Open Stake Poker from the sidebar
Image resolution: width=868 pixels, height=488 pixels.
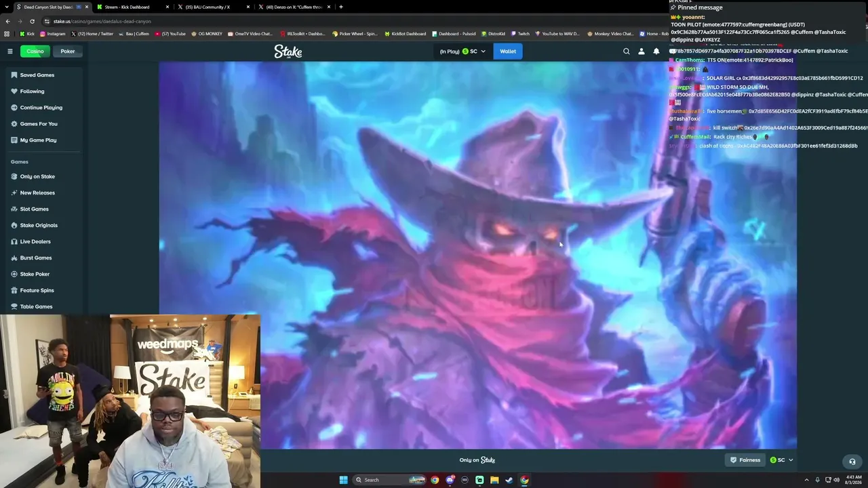point(44,274)
